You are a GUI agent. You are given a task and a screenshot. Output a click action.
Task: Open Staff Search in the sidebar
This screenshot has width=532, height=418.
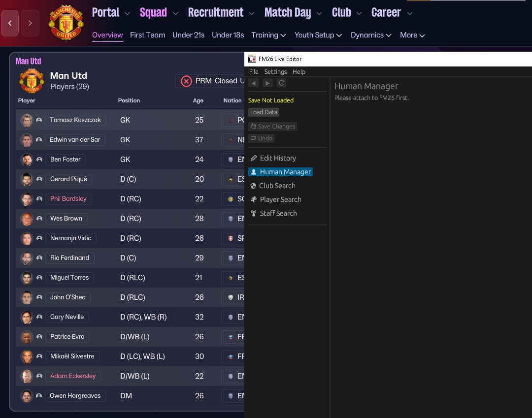click(278, 213)
